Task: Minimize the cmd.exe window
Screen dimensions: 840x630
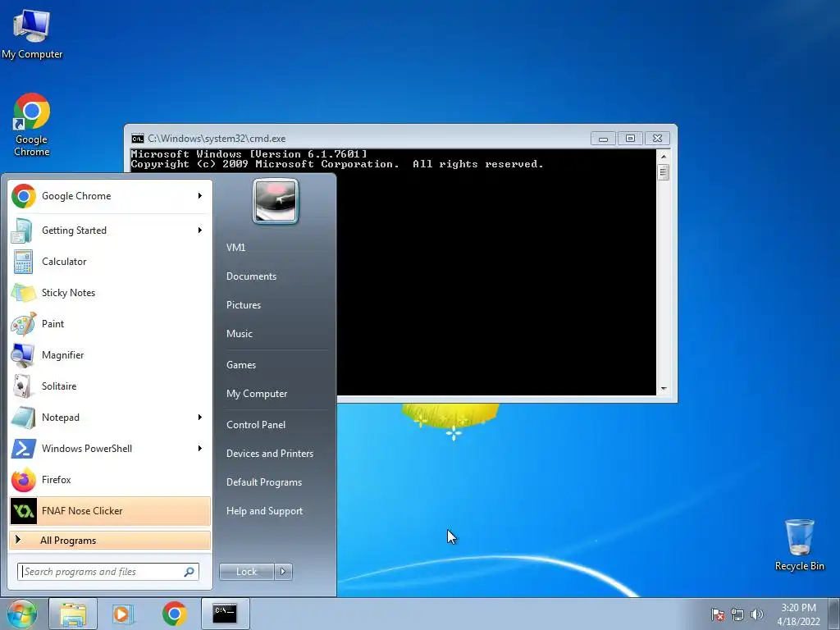Action: 603,139
